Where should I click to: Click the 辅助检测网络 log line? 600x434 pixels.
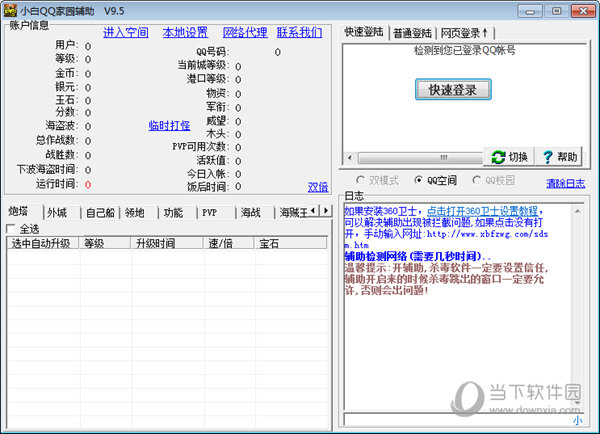[x=417, y=256]
